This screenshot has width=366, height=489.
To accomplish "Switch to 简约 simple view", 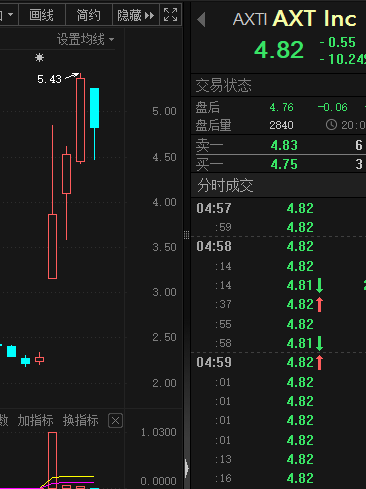I will coord(89,15).
